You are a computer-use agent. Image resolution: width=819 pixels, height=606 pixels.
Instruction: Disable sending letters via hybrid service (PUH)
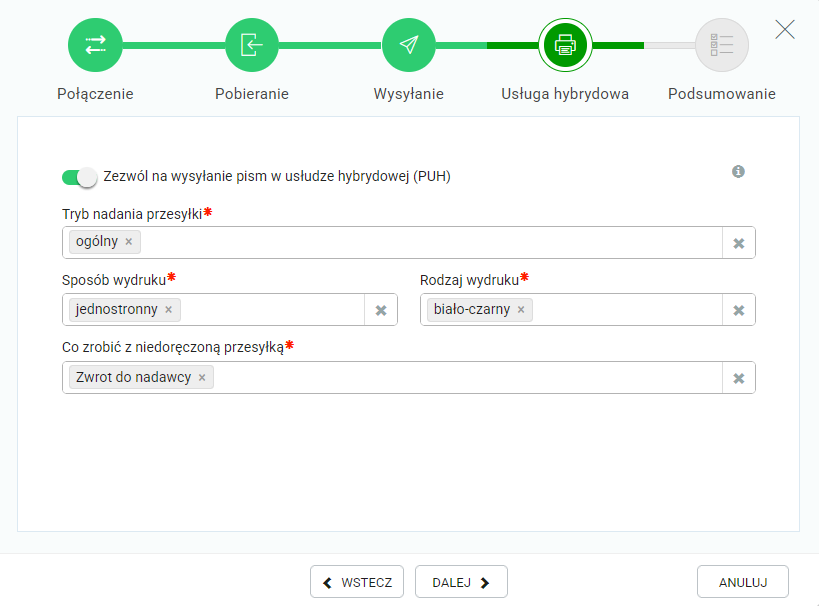coord(79,177)
